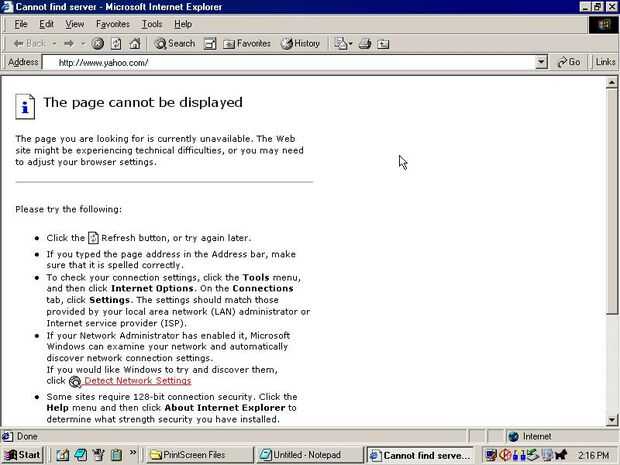Open the Tools menu
Image resolution: width=620 pixels, height=465 pixels.
pyautogui.click(x=152, y=24)
